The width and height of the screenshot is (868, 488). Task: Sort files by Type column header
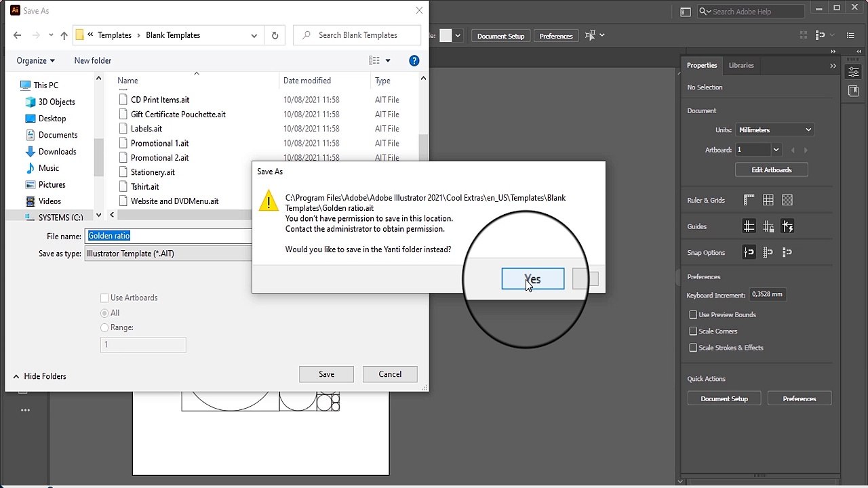tap(382, 81)
